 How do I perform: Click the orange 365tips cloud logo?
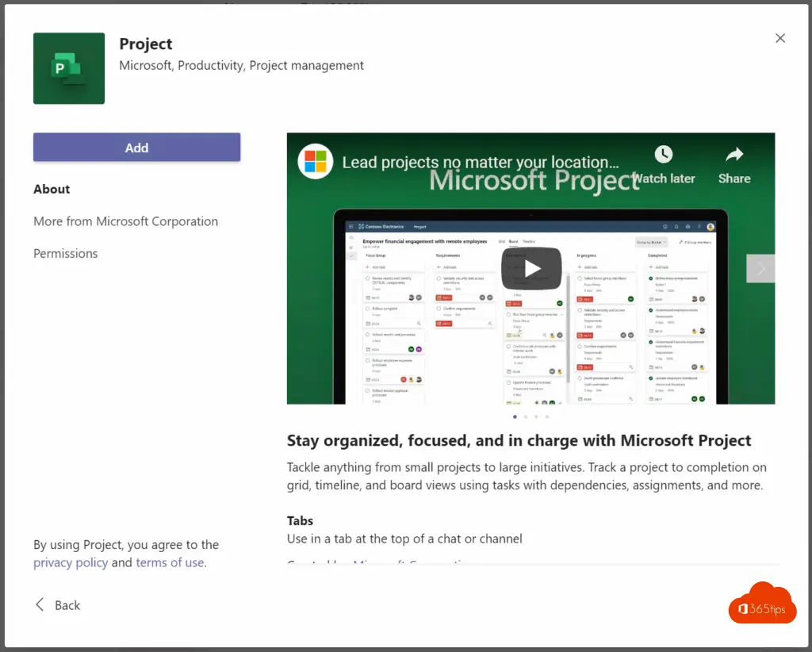pyautogui.click(x=761, y=607)
